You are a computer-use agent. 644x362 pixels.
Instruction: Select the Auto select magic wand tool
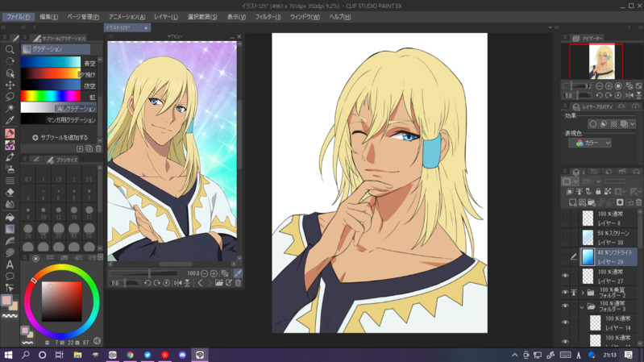(10, 108)
